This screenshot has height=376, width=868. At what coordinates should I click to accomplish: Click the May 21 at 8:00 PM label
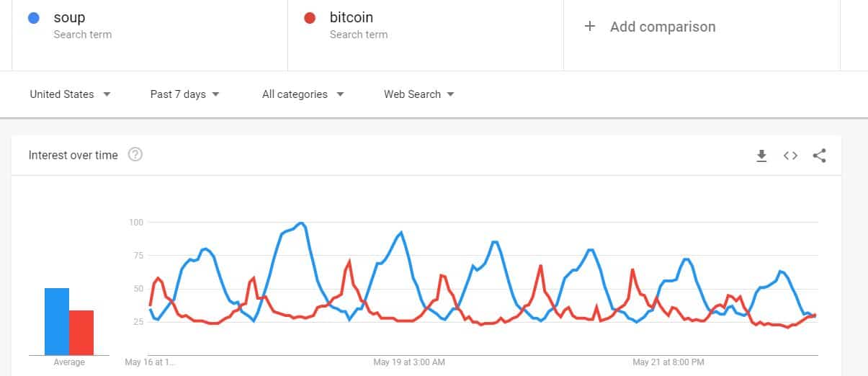click(x=668, y=362)
